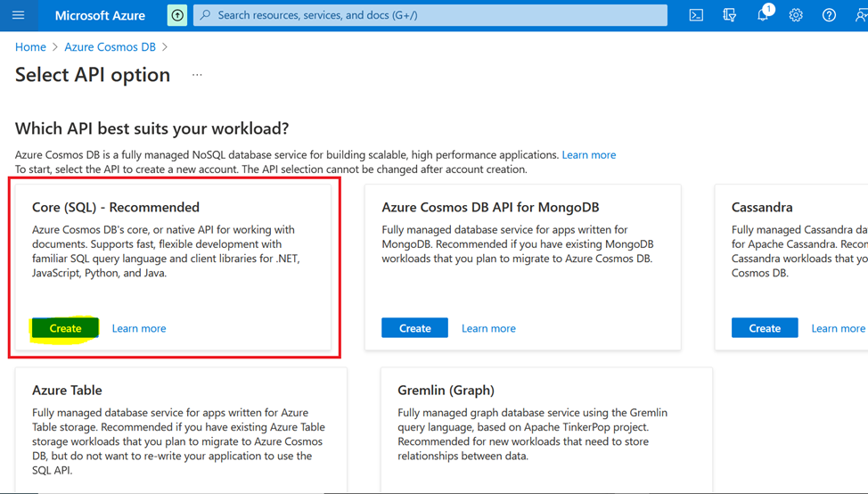Click the Azure Table card heading
The height and width of the screenshot is (494, 868).
(67, 390)
